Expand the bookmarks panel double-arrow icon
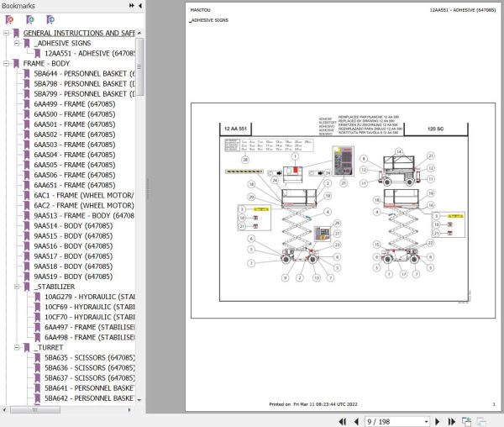The image size is (504, 427). [132, 6]
